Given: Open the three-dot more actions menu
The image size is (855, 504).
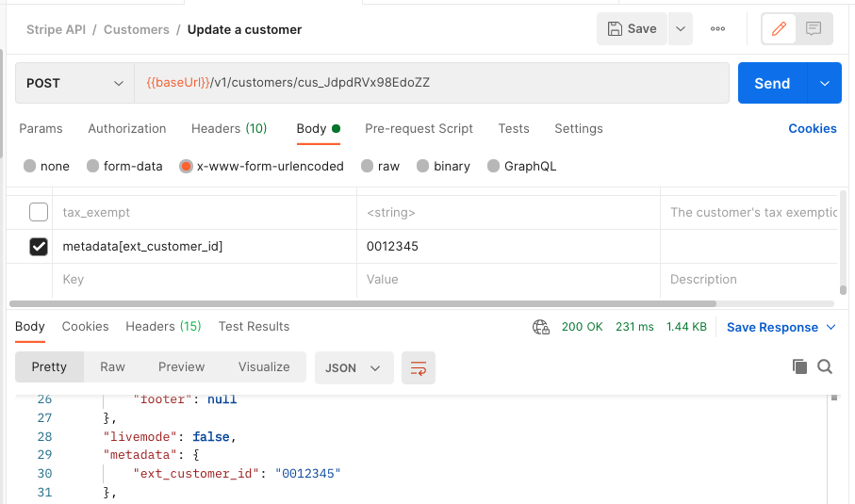Looking at the screenshot, I should point(717,29).
